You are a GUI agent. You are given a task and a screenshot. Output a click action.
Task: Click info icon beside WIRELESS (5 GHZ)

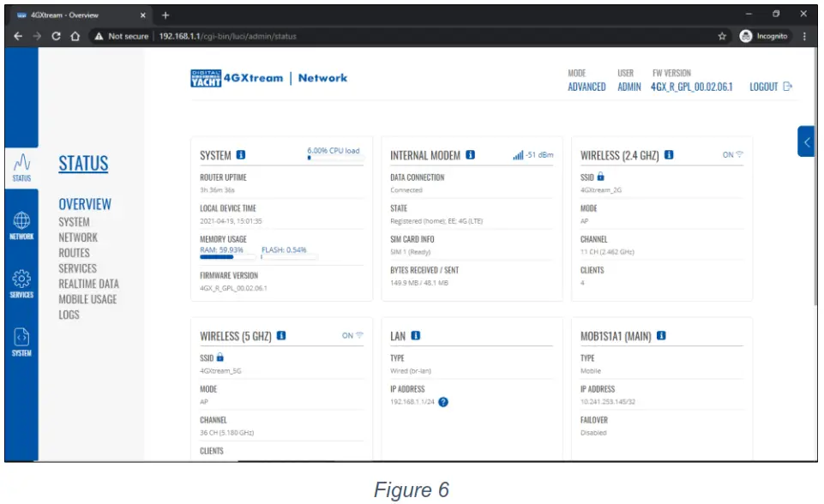pyautogui.click(x=281, y=336)
